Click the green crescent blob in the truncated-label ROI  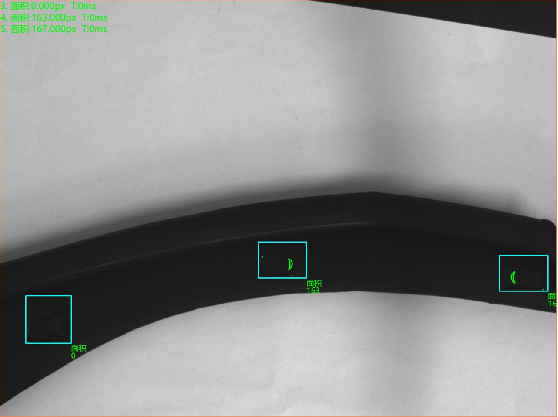513,277
